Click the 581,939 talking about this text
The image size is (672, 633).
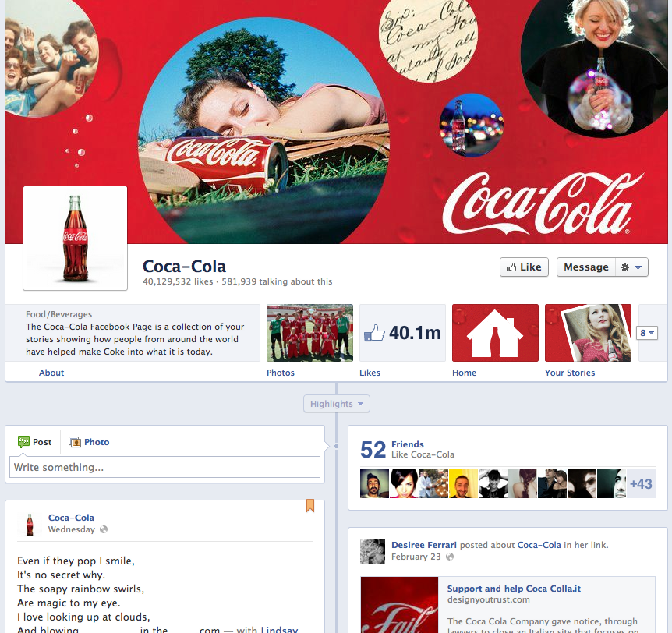click(277, 281)
